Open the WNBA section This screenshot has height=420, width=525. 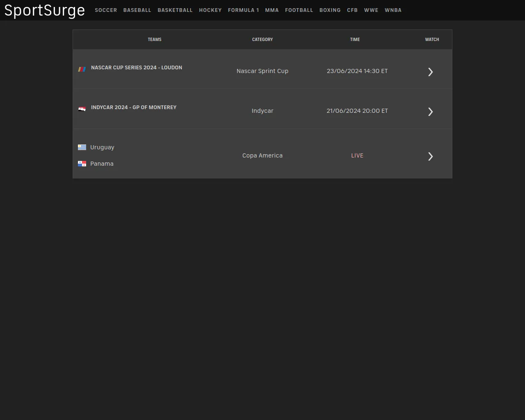click(x=393, y=10)
